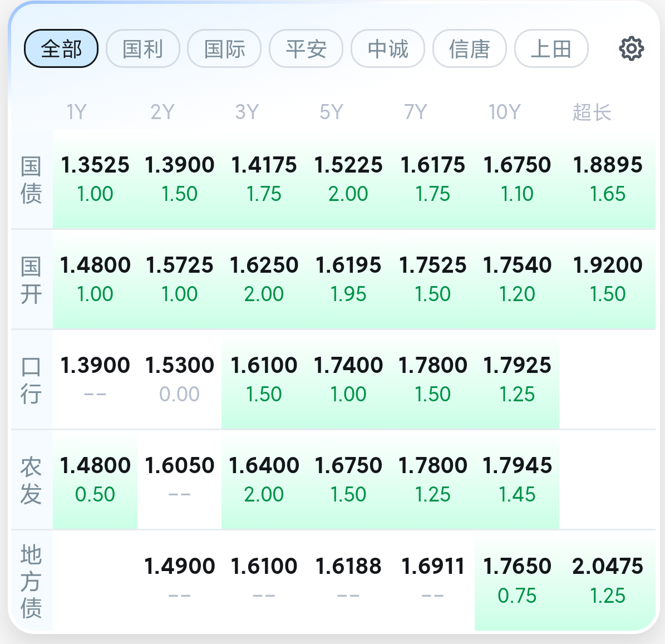Open the 信唐 tab
The height and width of the screenshot is (644, 665).
tap(470, 48)
